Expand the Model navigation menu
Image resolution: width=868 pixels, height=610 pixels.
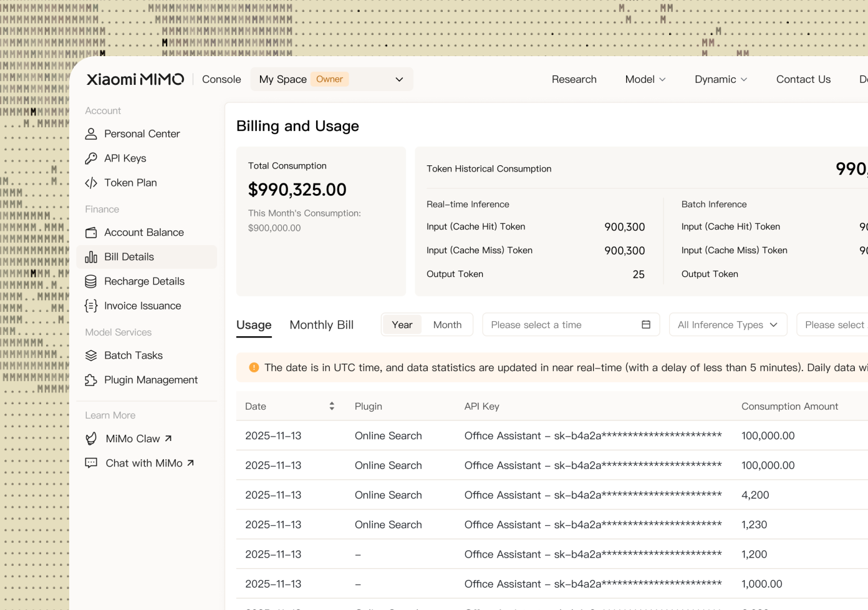[x=645, y=79]
